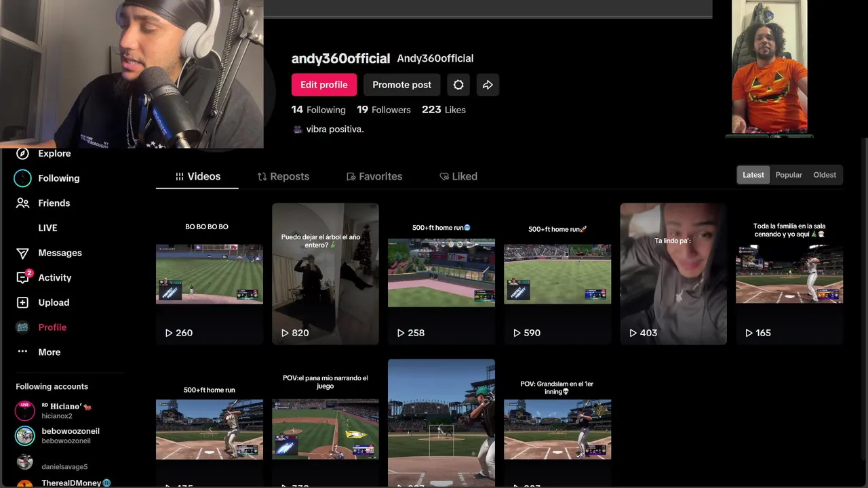Switch to the Reposts tab
This screenshot has width=868, height=488.
[x=283, y=176]
